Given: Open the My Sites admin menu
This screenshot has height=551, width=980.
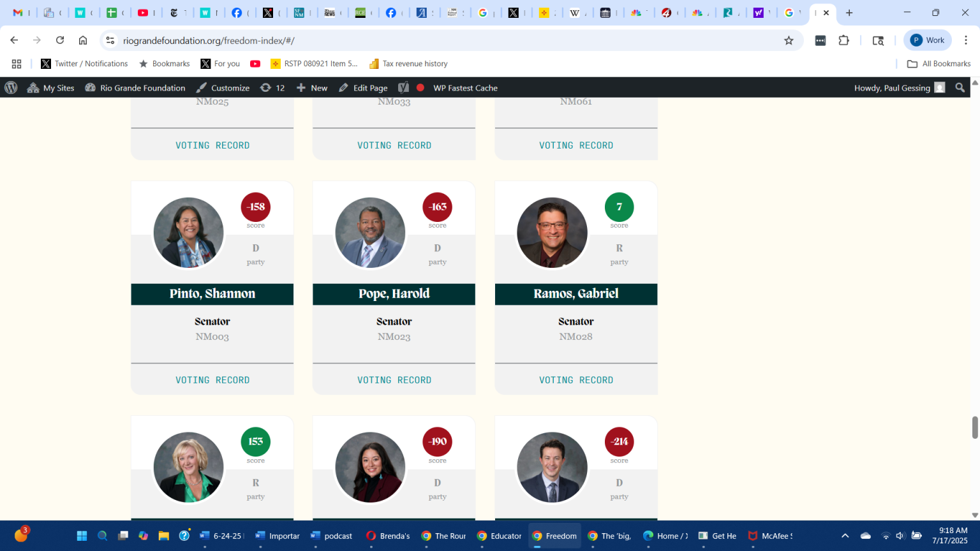Looking at the screenshot, I should point(51,88).
